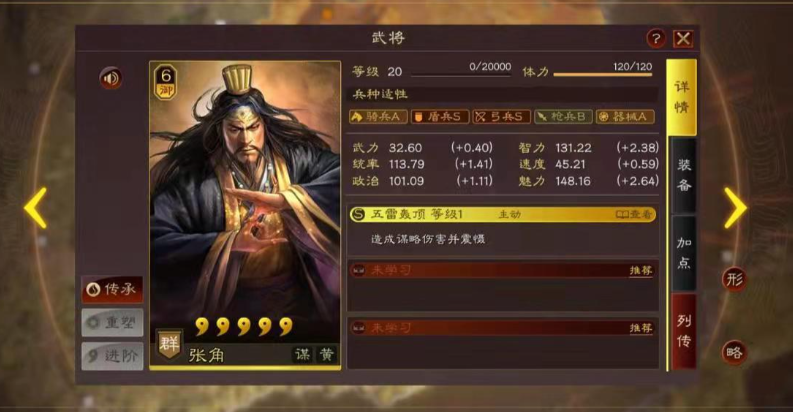Open the help question mark icon
The image size is (793, 412).
click(x=655, y=38)
